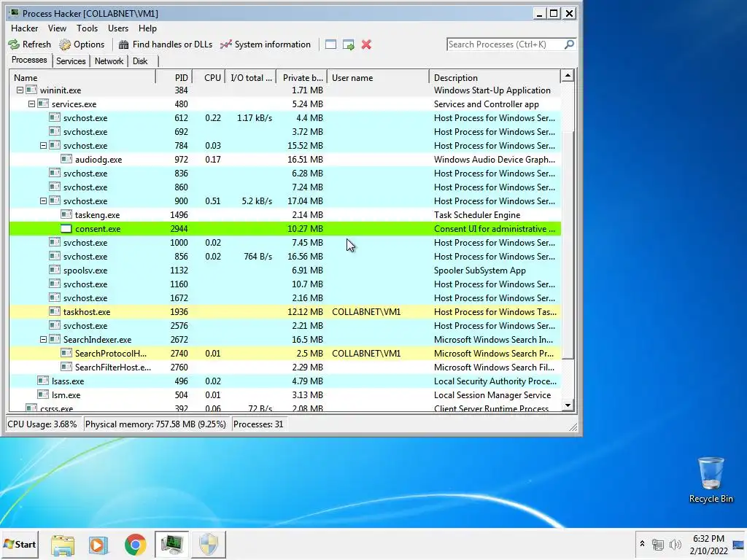Screen dimensions: 747x560
Task: Click the SearchFilterHost.exe icon
Action: point(66,367)
